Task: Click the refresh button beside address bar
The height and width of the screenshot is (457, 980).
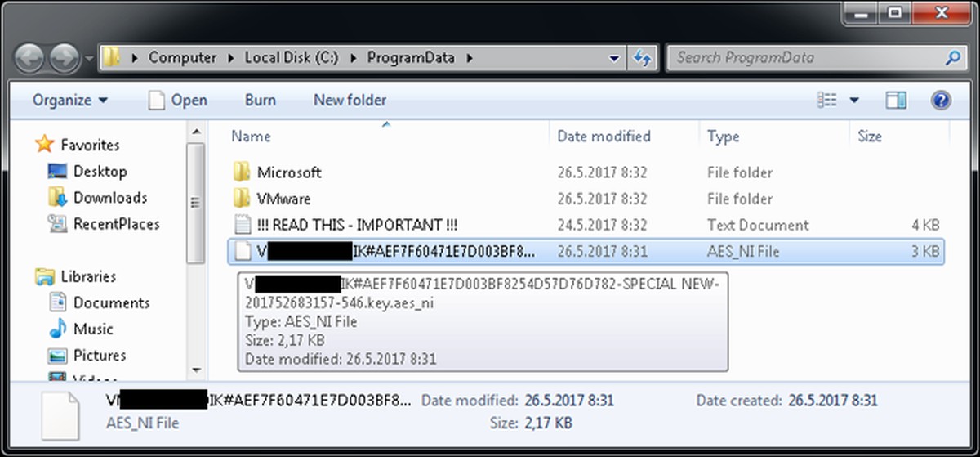Action: tap(642, 58)
